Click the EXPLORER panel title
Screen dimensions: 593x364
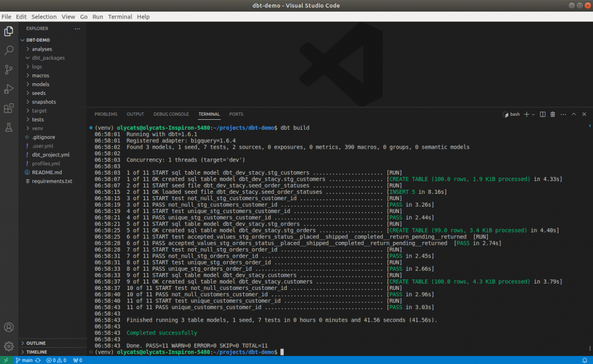pos(37,29)
